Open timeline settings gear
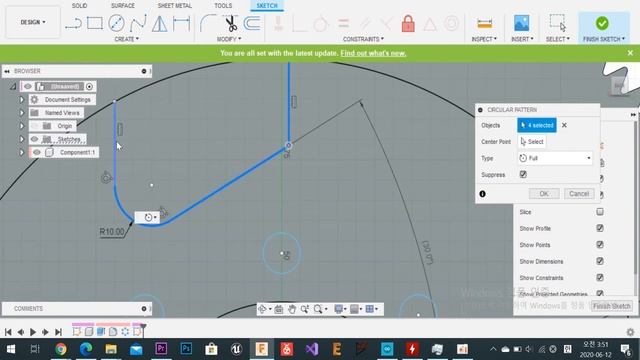 click(x=631, y=332)
